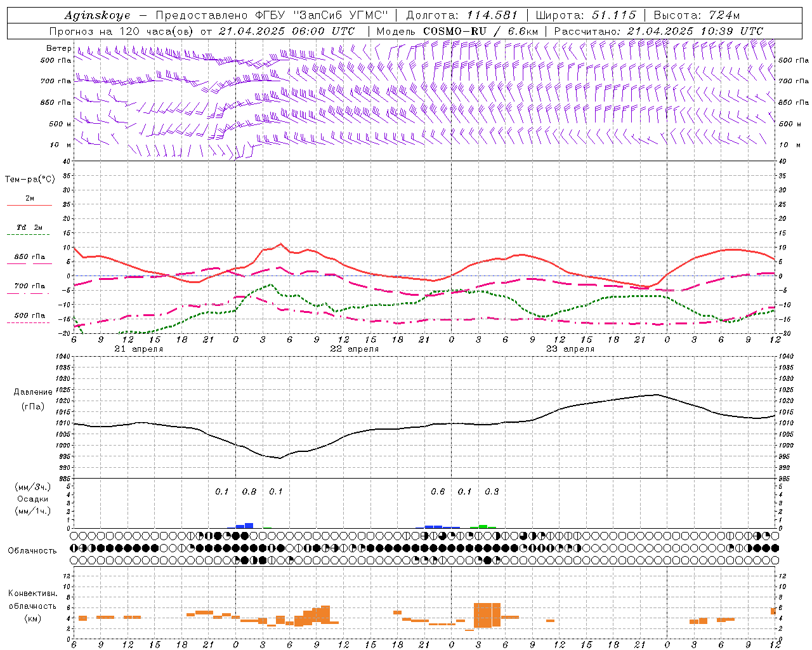Click the (мм/3ч.) precipitation unit label
The width and height of the screenshot is (812, 650).
(33, 487)
